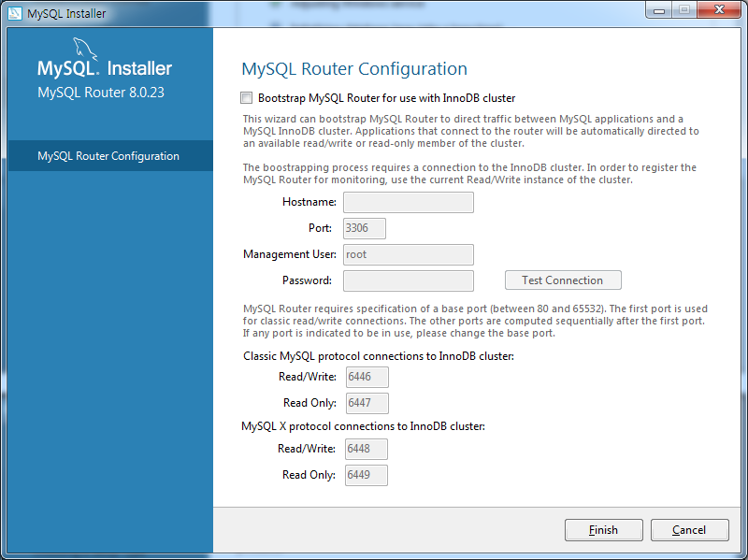
Task: Focus the Management User field with root
Action: (x=409, y=254)
